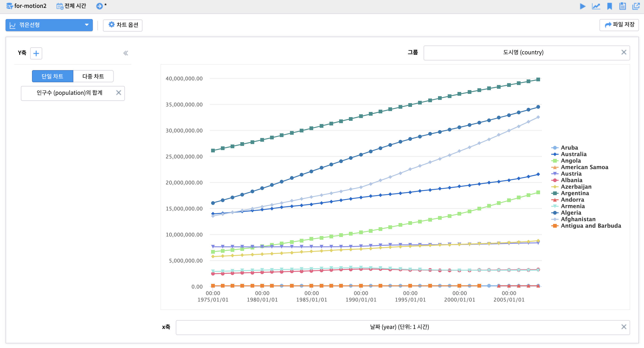Toggle Aruba series in the legend
The image size is (644, 348).
click(564, 148)
